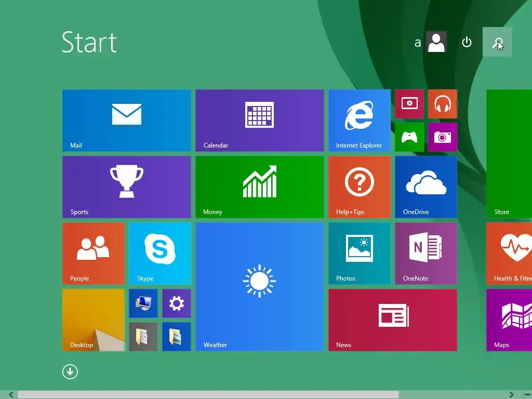Open the Calendar tile
This screenshot has height=399, width=532.
coord(260,121)
